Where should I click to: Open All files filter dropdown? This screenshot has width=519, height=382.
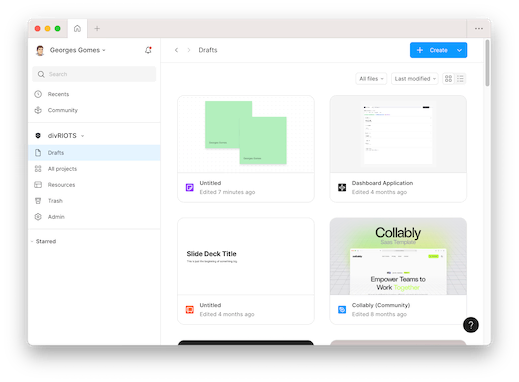pyautogui.click(x=371, y=79)
